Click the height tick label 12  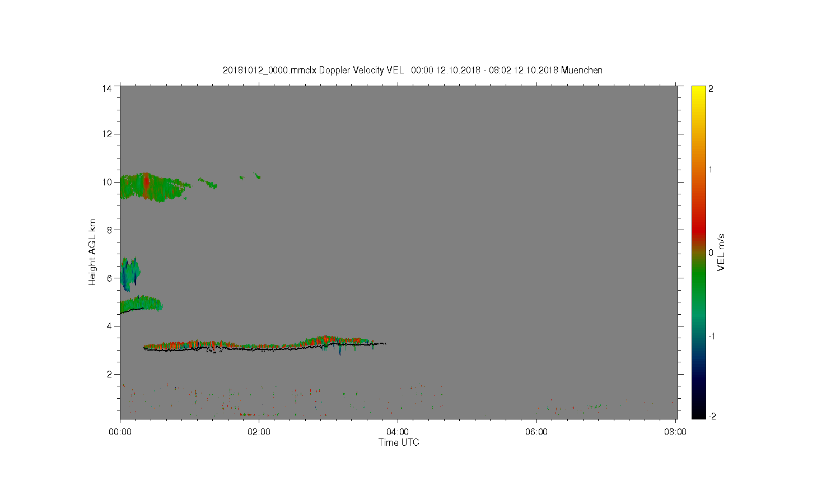[x=108, y=134]
